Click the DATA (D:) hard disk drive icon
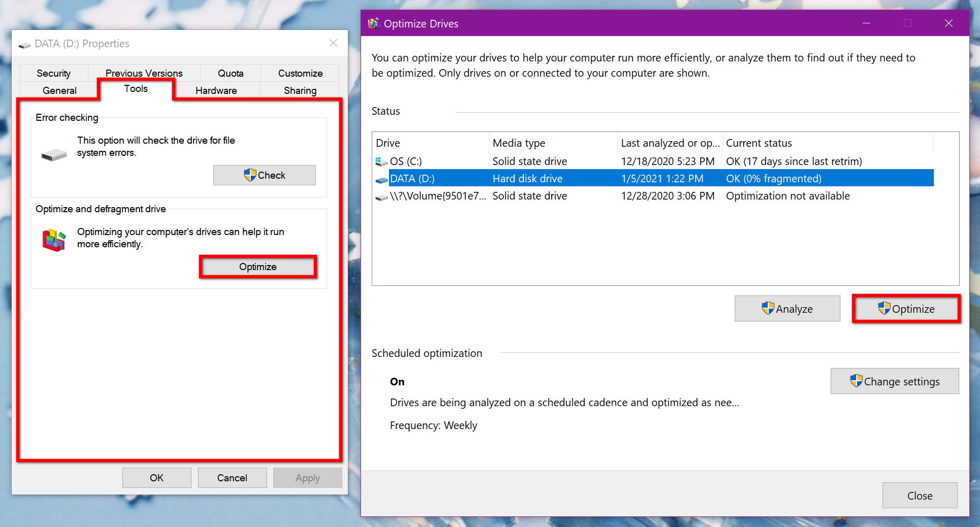This screenshot has height=527, width=980. point(381,179)
